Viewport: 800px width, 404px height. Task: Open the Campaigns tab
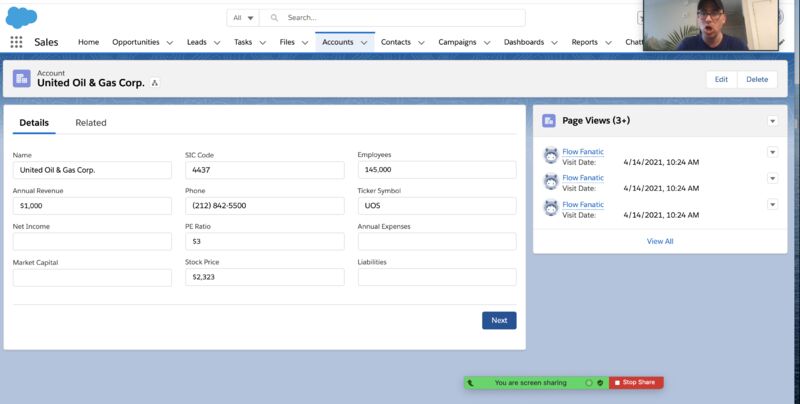click(457, 42)
